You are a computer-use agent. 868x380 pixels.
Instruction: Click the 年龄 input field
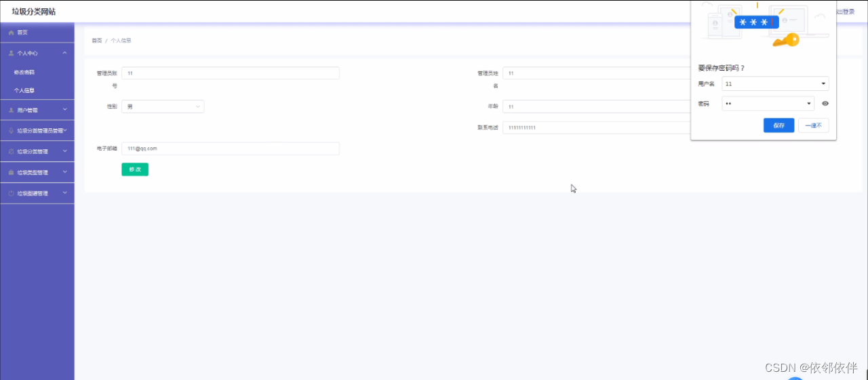coord(596,107)
